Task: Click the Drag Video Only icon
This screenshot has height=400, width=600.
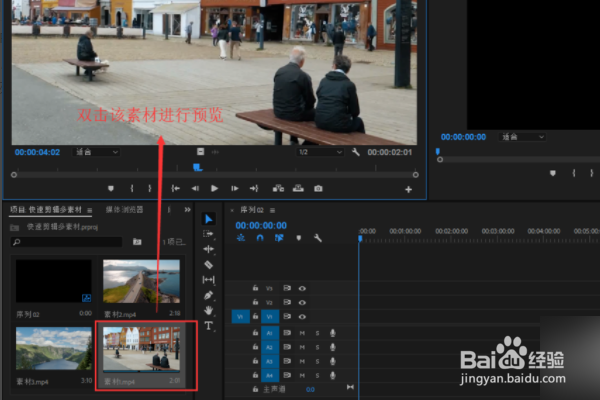Action: [x=201, y=152]
